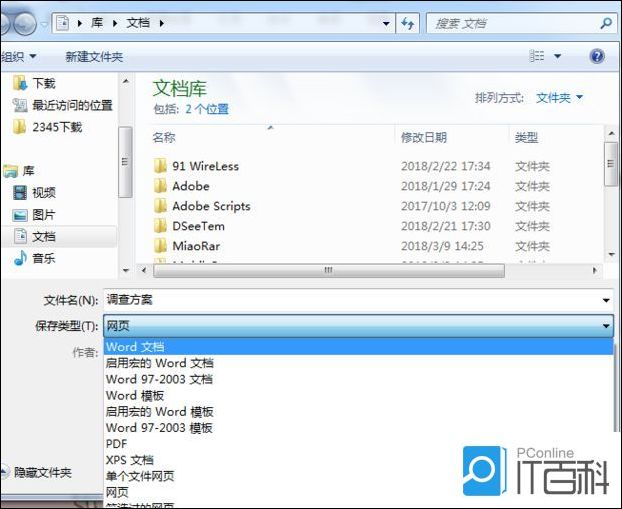622x509 pixels.
Task: Click the 保存类型 combo box arrow
Action: coord(606,326)
